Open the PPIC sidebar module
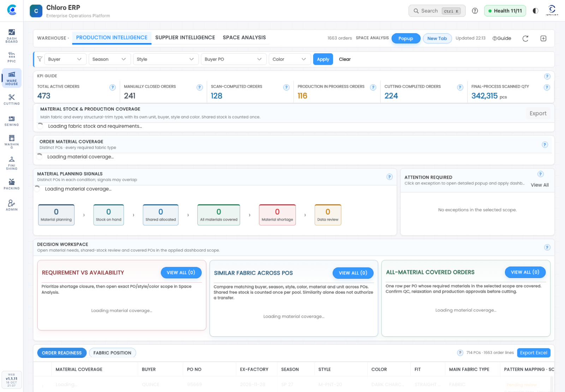 click(12, 57)
